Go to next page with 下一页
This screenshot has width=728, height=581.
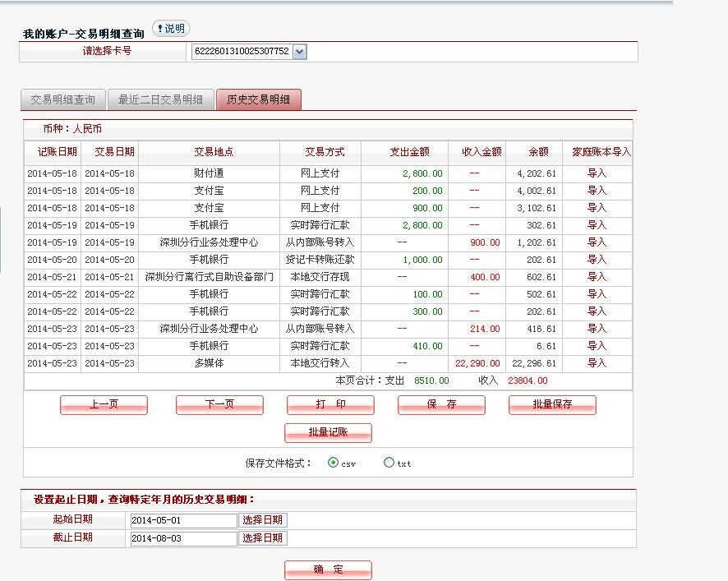pyautogui.click(x=219, y=404)
